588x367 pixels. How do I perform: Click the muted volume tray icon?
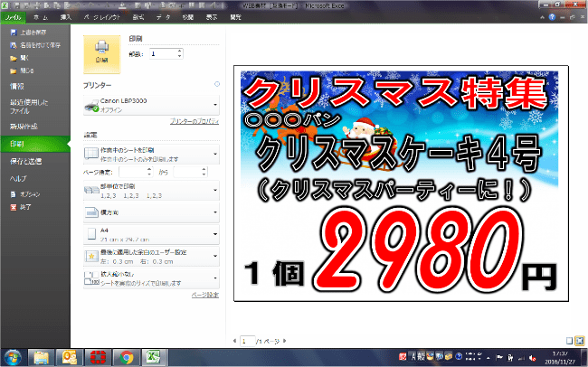532,358
